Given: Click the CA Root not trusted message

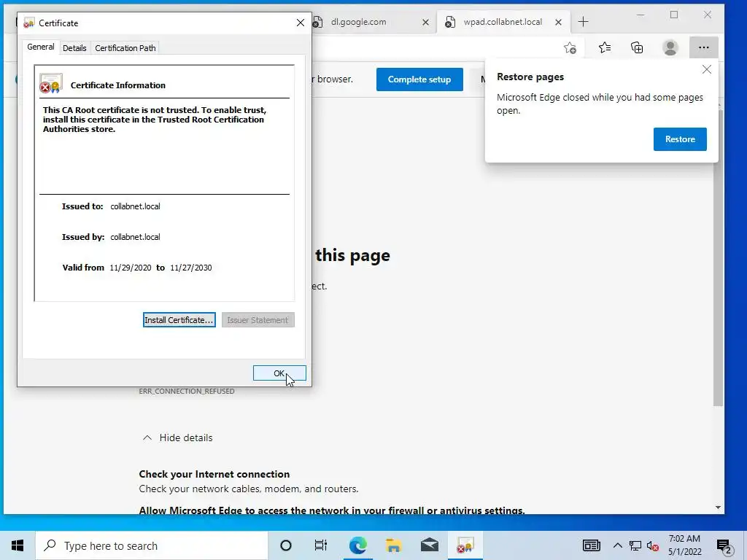Looking at the screenshot, I should click(155, 120).
